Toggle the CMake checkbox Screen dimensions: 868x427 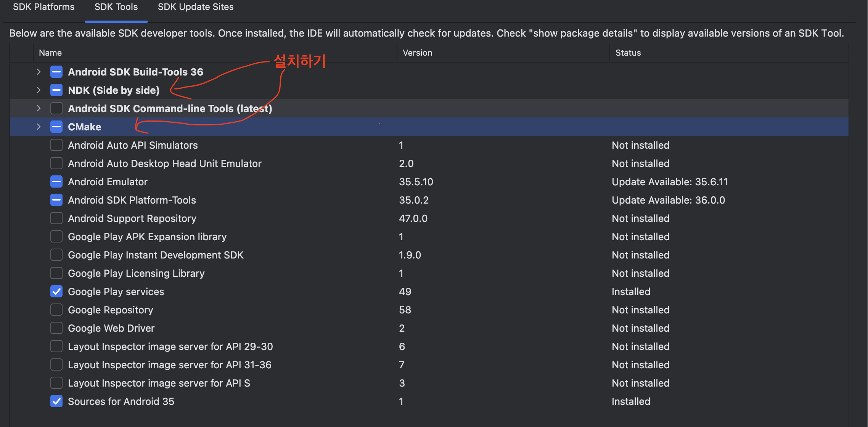click(56, 127)
